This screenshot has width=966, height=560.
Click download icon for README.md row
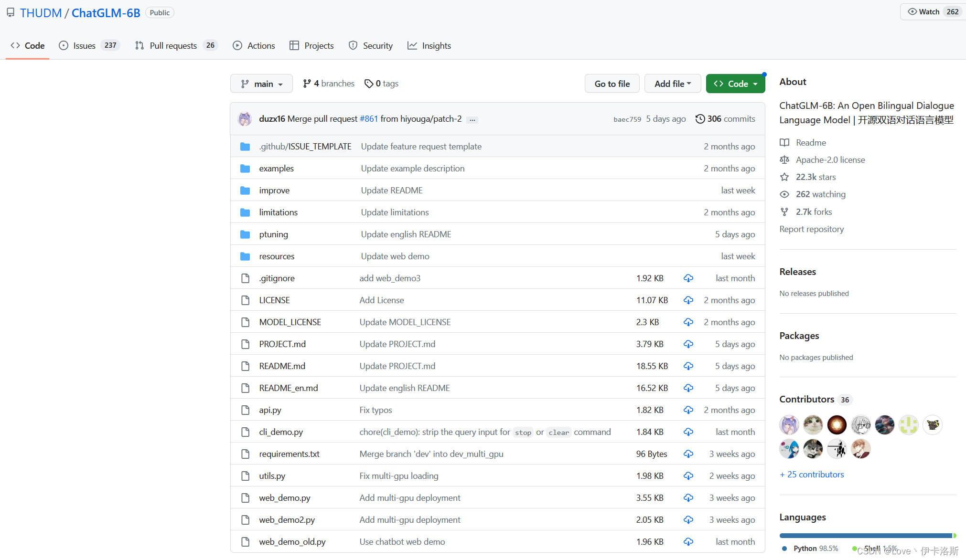[688, 366]
